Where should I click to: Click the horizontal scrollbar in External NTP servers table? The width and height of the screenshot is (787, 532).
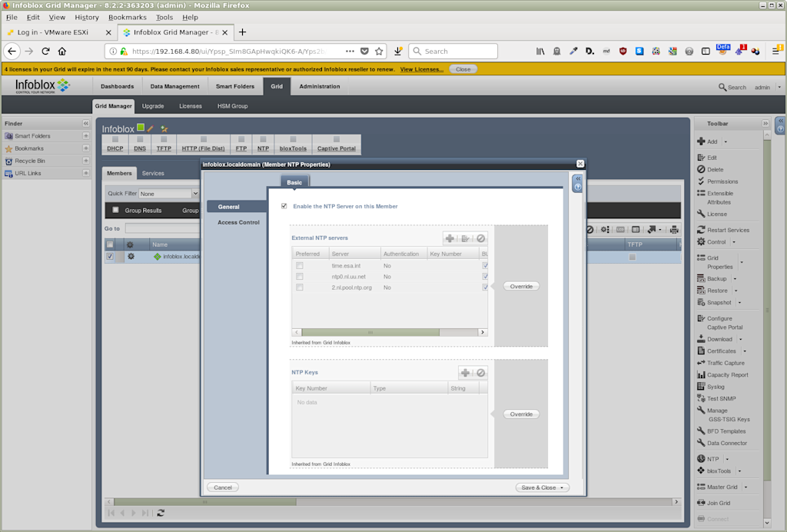[370, 332]
